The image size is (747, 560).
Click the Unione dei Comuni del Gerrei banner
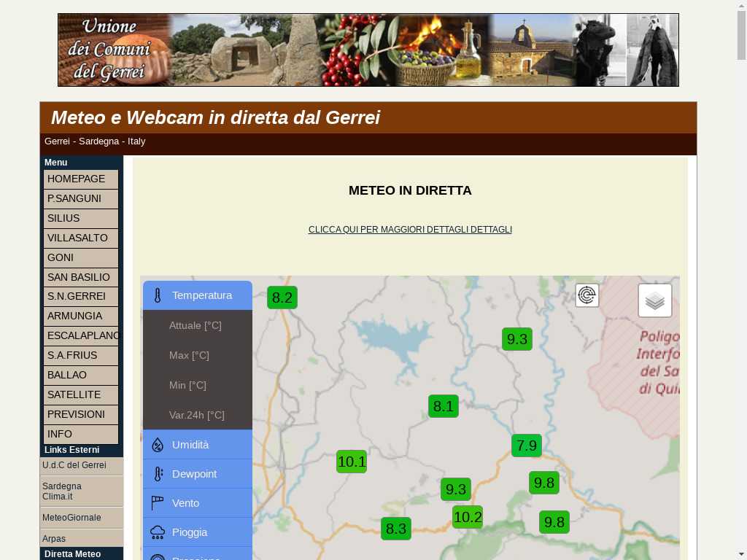368,50
